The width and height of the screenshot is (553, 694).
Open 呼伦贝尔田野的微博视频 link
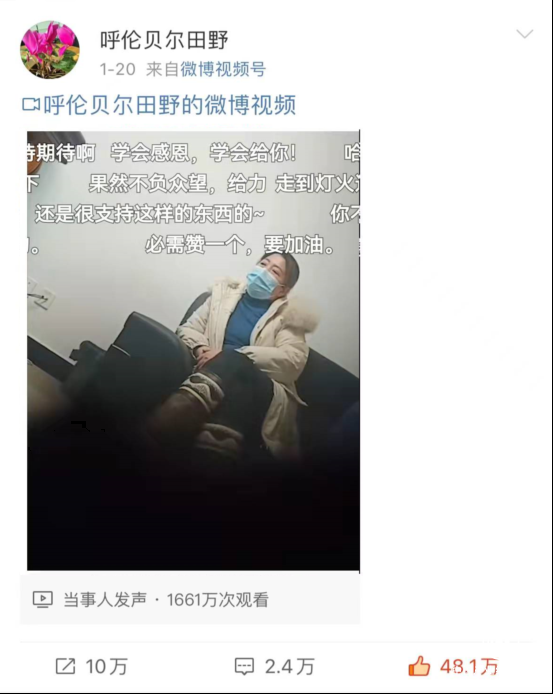click(169, 105)
